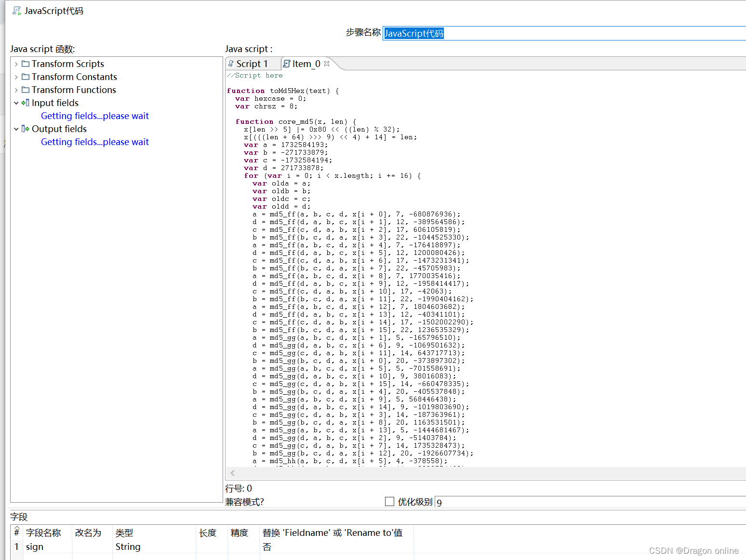Switch to the Script 1 tab
This screenshot has height=560, width=746.
[253, 64]
